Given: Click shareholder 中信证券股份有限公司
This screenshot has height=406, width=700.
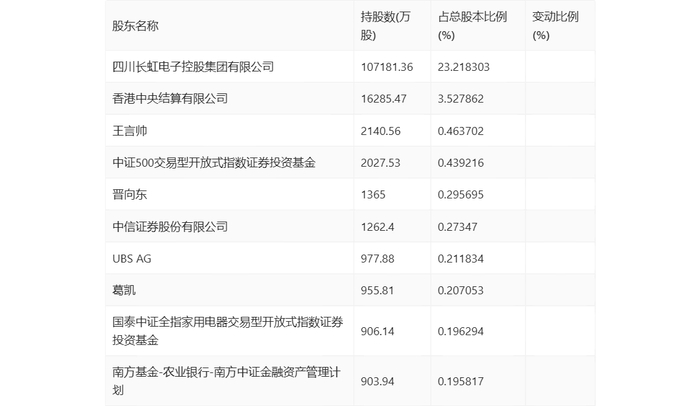Looking at the screenshot, I should 170,227.
